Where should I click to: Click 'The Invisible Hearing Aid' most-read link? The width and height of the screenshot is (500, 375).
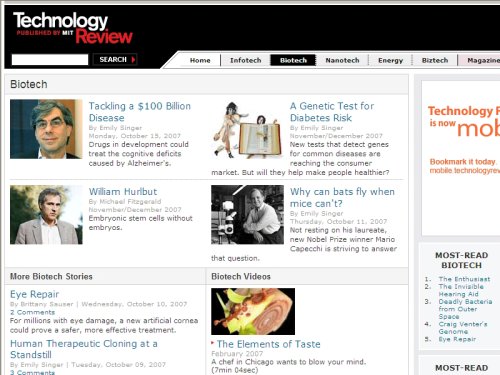(461, 290)
